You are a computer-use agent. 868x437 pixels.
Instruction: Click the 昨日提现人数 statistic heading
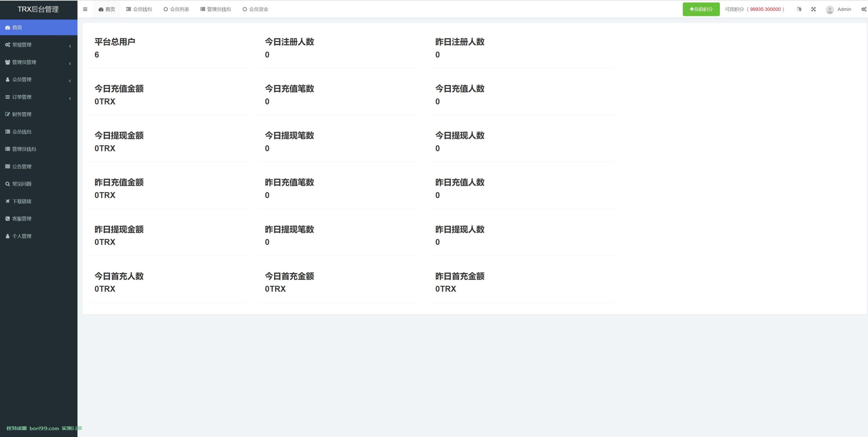460,229
